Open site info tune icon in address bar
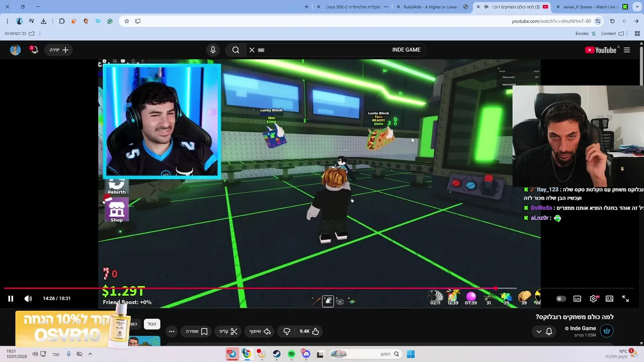The width and height of the screenshot is (644, 362). click(598, 21)
